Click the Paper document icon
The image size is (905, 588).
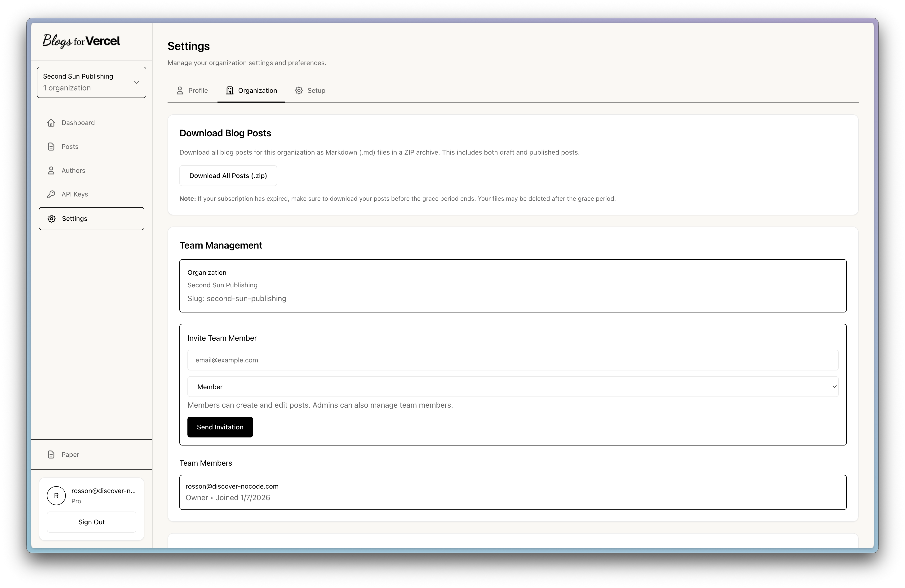[51, 455]
